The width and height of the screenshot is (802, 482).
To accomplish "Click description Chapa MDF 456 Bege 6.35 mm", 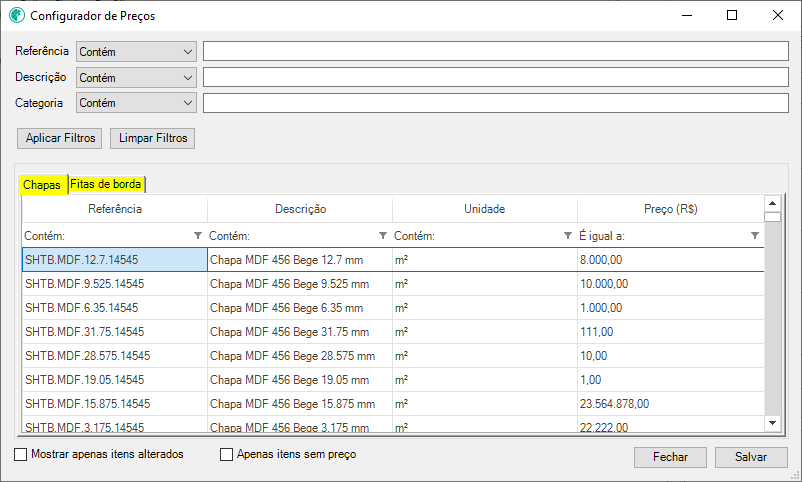I will pyautogui.click(x=300, y=308).
